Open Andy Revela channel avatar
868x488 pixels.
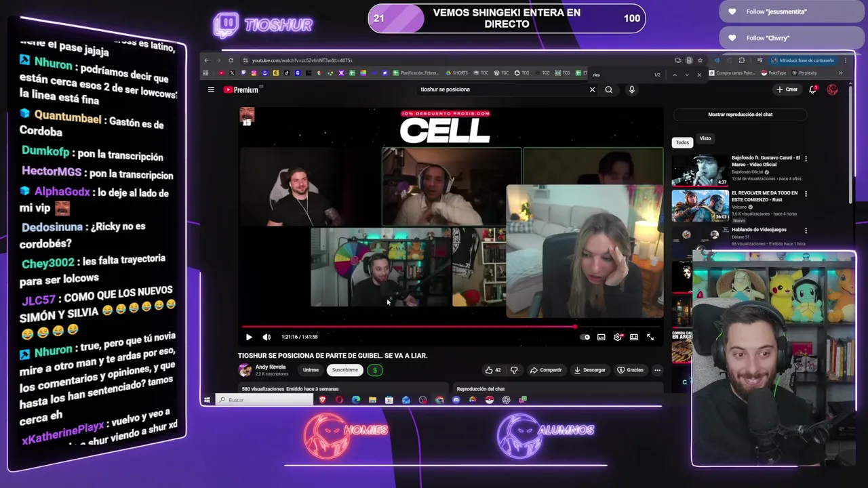tap(245, 370)
